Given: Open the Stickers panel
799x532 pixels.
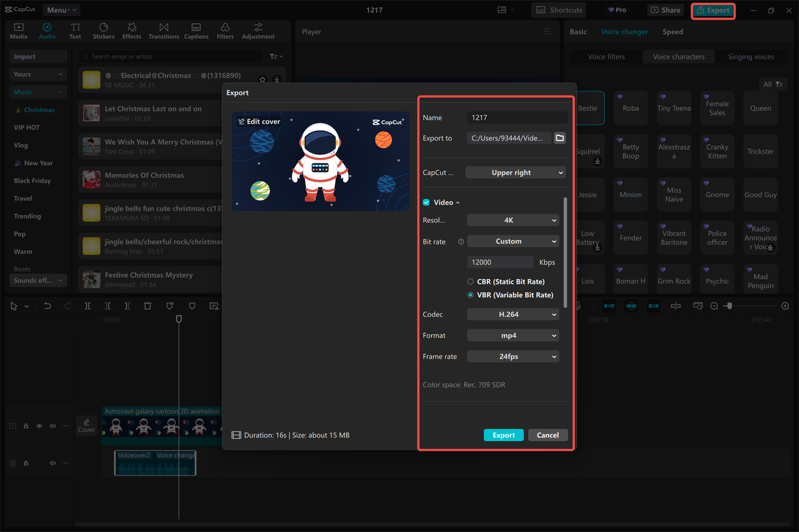Looking at the screenshot, I should [104, 30].
